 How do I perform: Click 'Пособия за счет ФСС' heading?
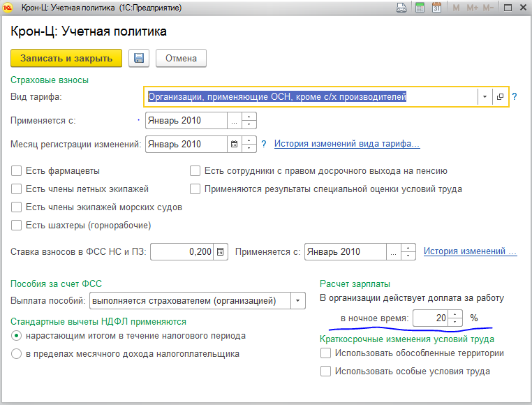click(x=56, y=283)
